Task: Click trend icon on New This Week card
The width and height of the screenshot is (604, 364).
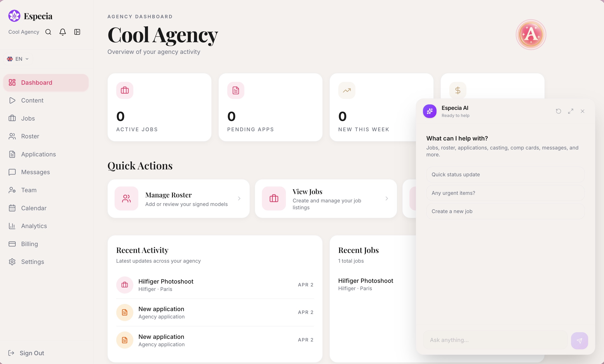Action: (x=347, y=90)
